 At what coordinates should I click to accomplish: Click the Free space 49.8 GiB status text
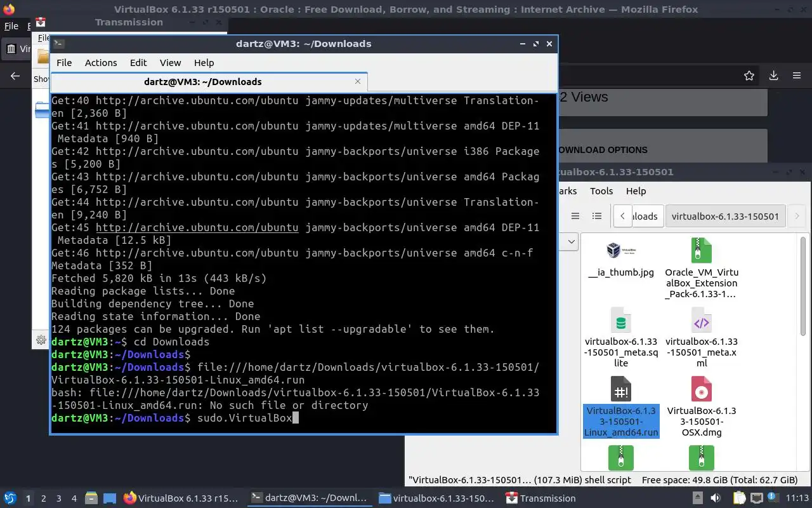pyautogui.click(x=719, y=480)
